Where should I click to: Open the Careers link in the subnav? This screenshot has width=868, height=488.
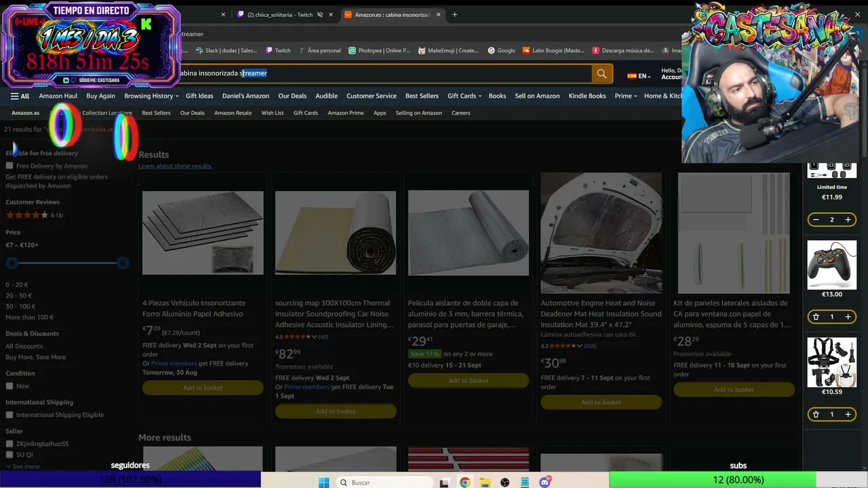[461, 113]
